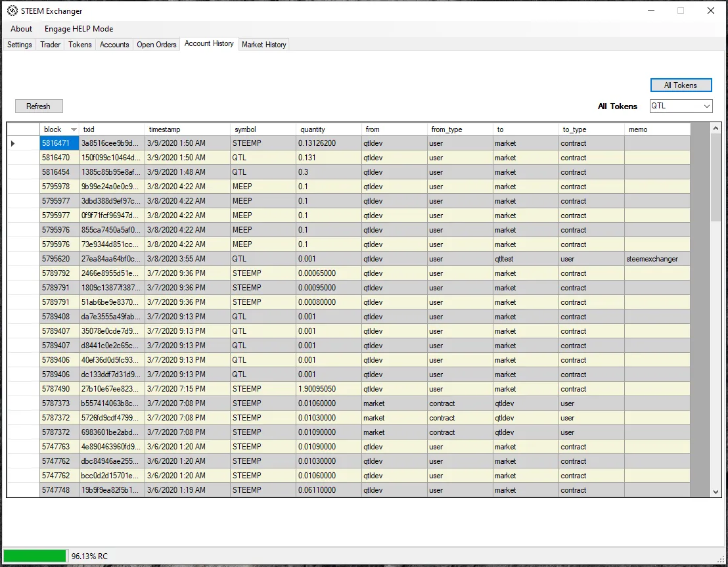Screen dimensions: 728x567
Task: Click the to column header
Action: [526, 129]
